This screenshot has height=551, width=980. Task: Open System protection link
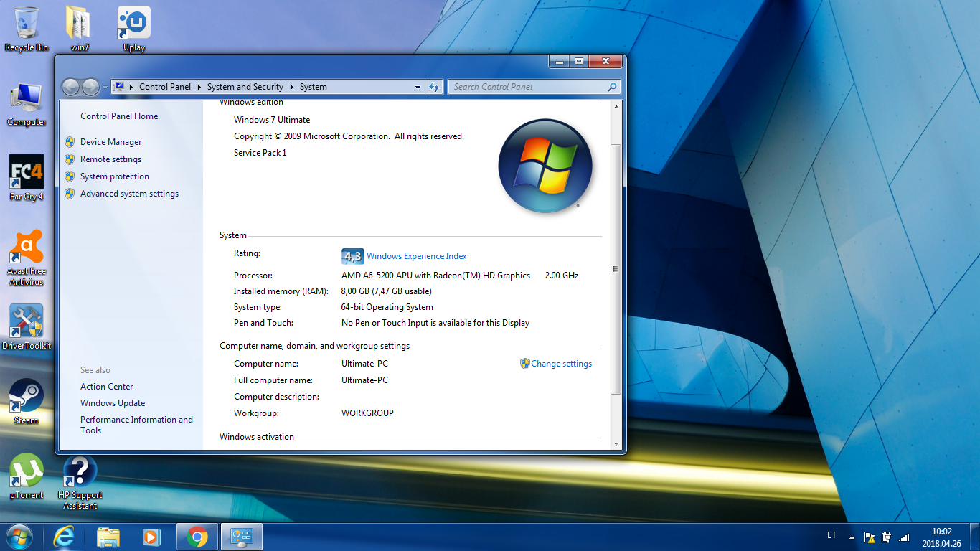[115, 176]
